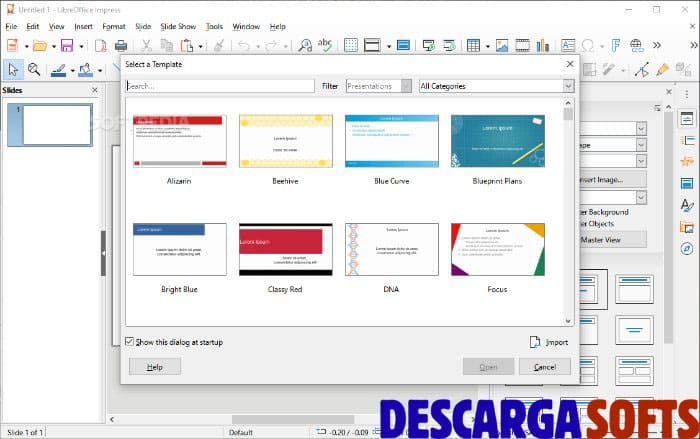The height and width of the screenshot is (439, 700).
Task: Open the Edit menu
Action: pyautogui.click(x=33, y=27)
